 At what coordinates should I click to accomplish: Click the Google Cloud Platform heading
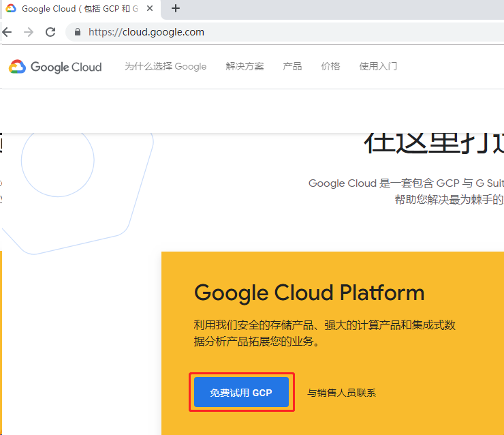pos(309,292)
